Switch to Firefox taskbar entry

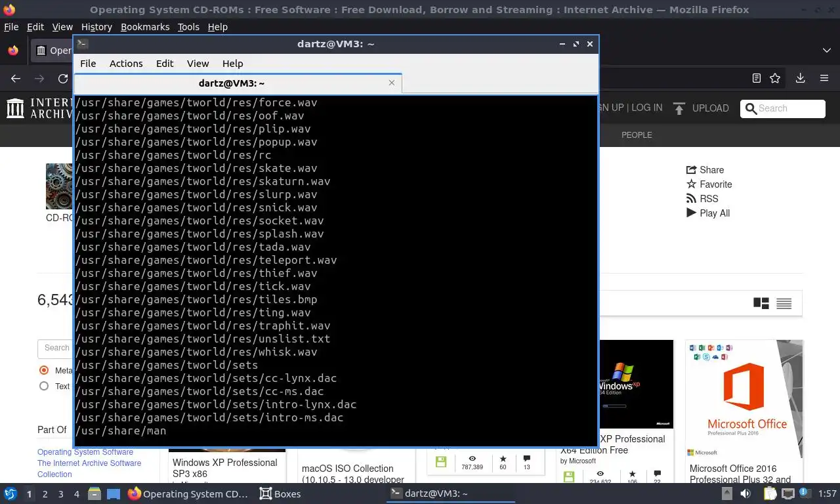[188, 493]
